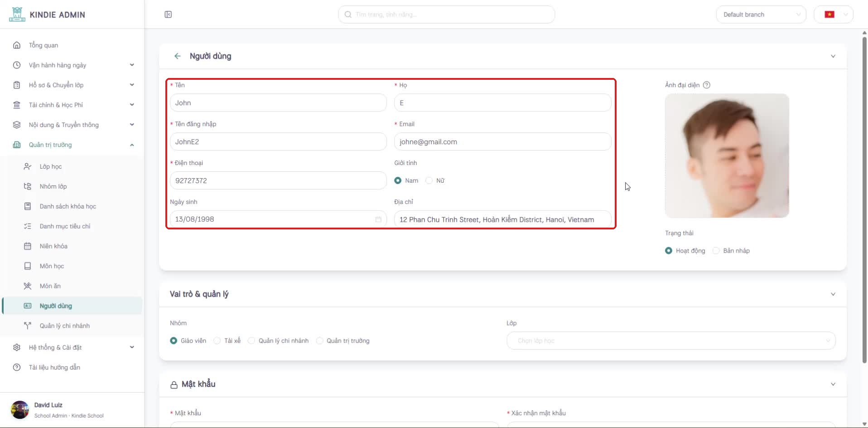The width and height of the screenshot is (868, 428).
Task: Click the Danh mục tiêu chí checklist icon
Action: click(28, 226)
